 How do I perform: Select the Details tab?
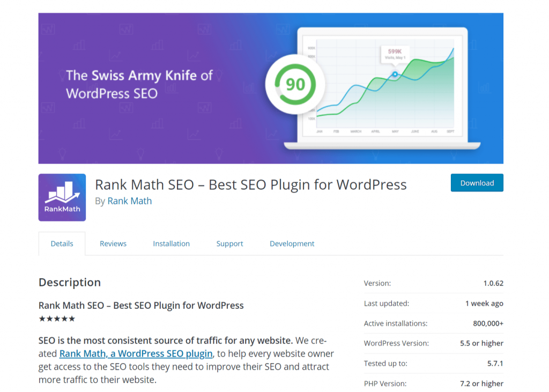pyautogui.click(x=62, y=243)
